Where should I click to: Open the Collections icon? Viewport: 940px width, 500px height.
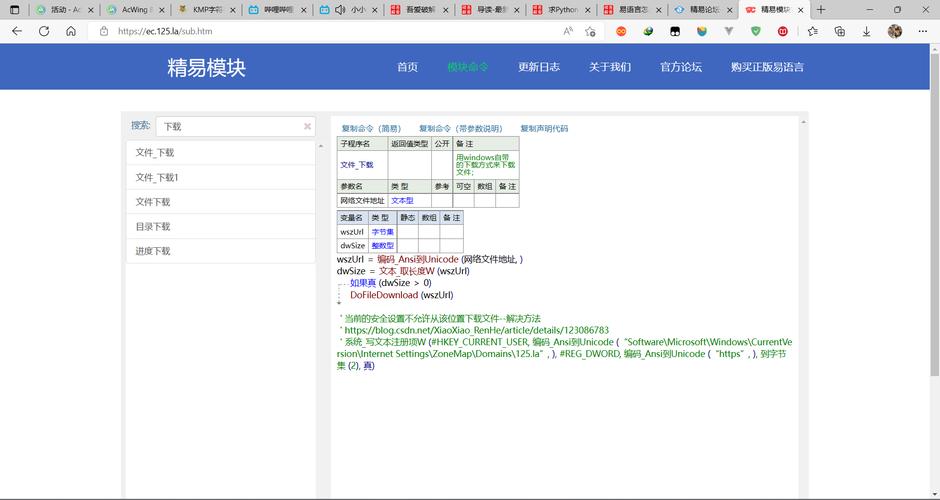pyautogui.click(x=840, y=31)
